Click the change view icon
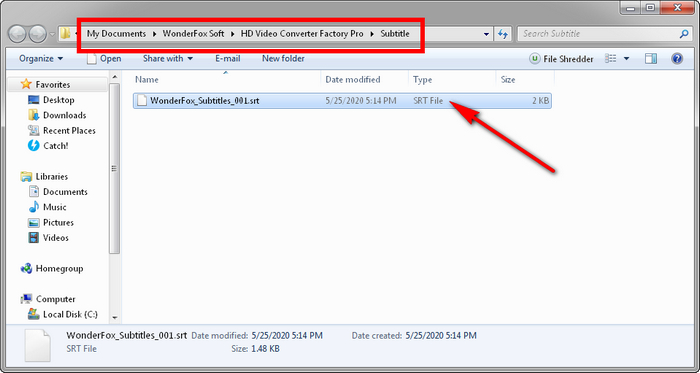Viewport: 700px width, 373px height. pyautogui.click(x=610, y=59)
